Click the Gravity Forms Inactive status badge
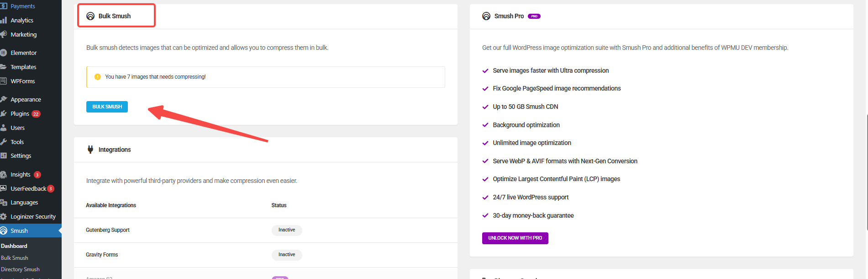Viewport: 868px width, 279px height. (287, 255)
